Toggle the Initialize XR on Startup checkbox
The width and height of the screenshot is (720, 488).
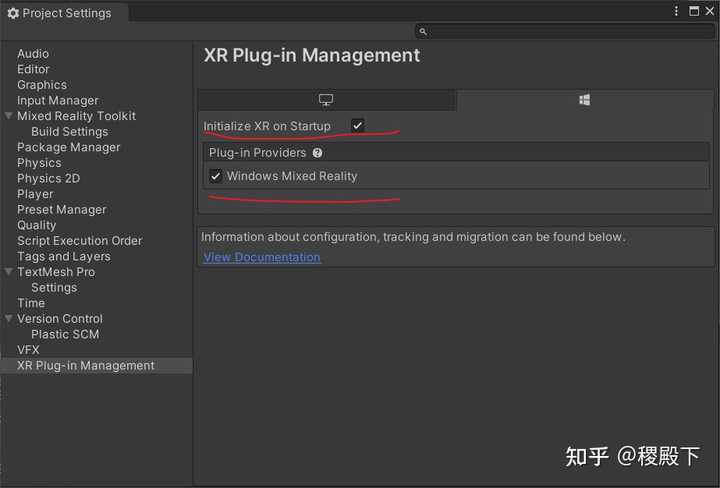[x=358, y=125]
